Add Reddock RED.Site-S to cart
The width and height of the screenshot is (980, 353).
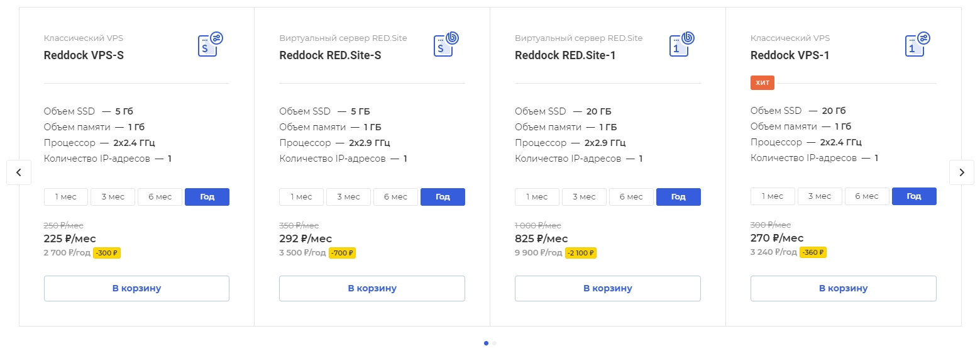pos(372,289)
